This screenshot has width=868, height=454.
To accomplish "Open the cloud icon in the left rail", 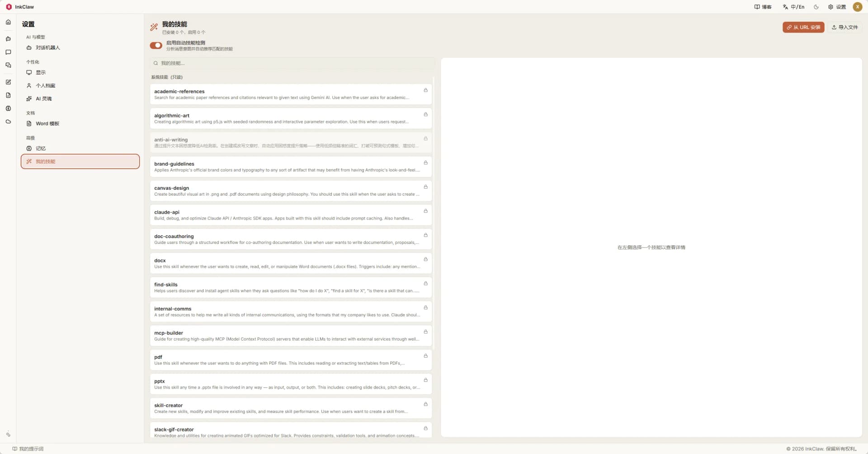I will point(8,122).
